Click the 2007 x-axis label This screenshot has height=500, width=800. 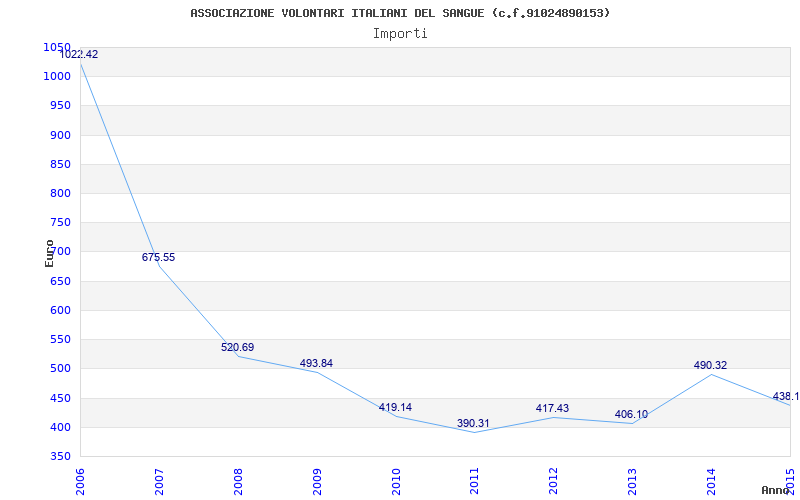[x=159, y=481]
